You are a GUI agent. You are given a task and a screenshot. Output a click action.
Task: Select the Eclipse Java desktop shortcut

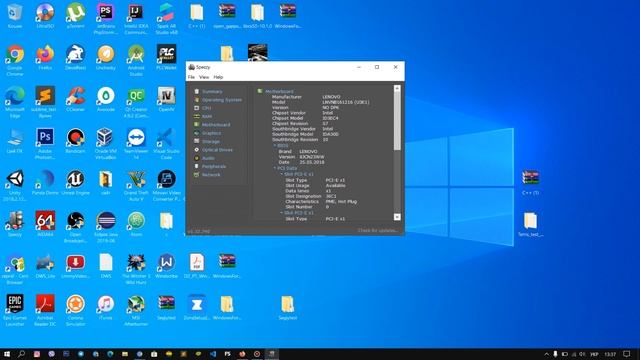point(106,227)
